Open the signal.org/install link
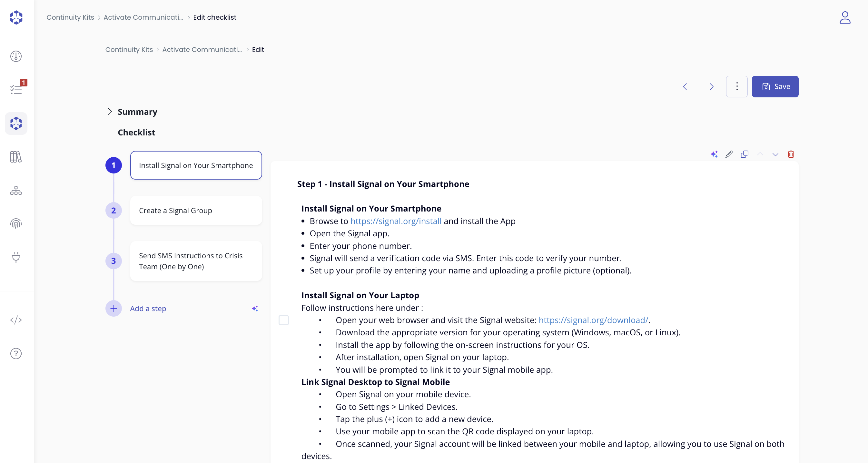This screenshot has height=463, width=868. click(x=396, y=221)
